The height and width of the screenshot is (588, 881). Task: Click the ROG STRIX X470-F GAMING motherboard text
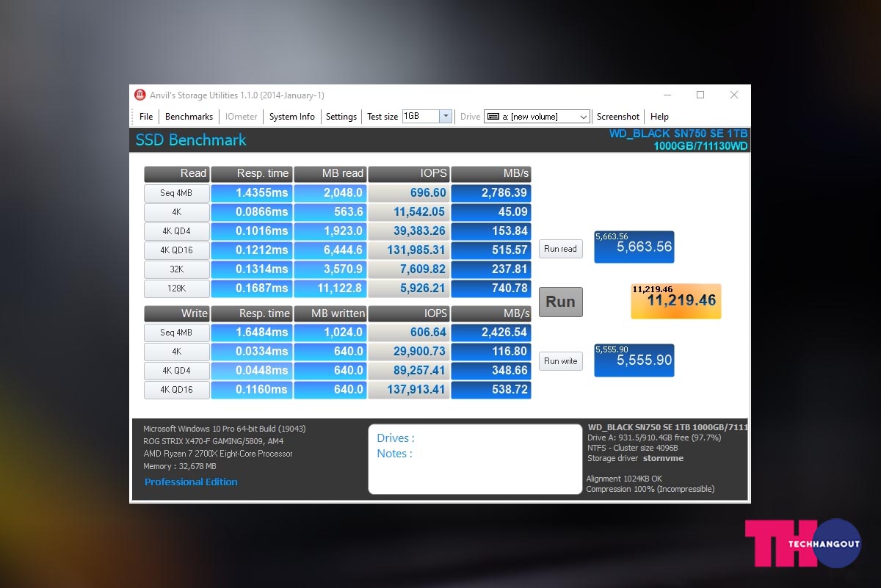pyautogui.click(x=213, y=442)
